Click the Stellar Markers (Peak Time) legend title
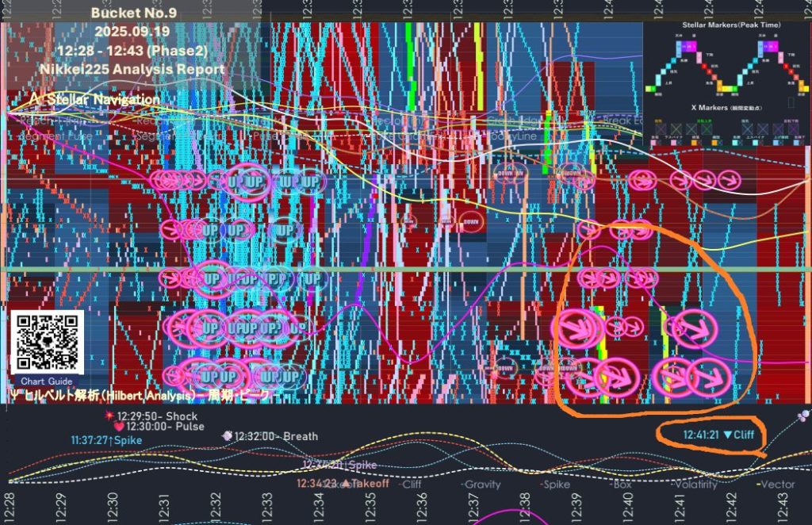Screen dimensions: 812x525 [x=726, y=25]
